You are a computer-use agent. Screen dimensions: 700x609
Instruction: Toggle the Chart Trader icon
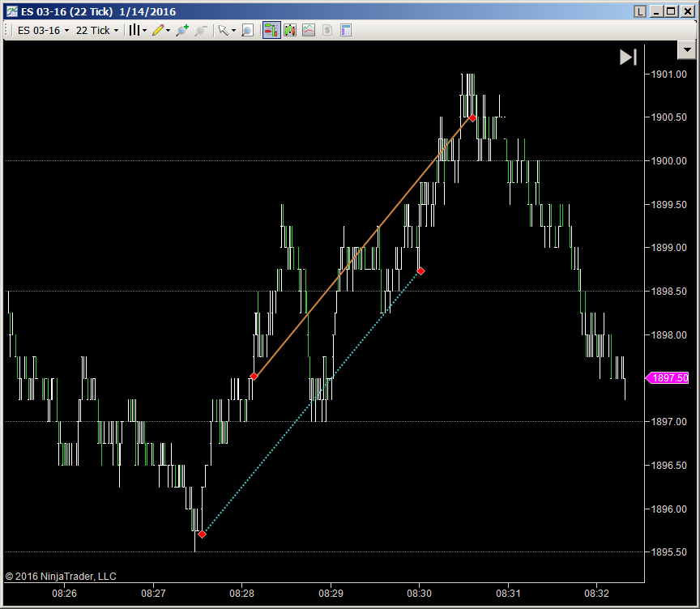(271, 30)
